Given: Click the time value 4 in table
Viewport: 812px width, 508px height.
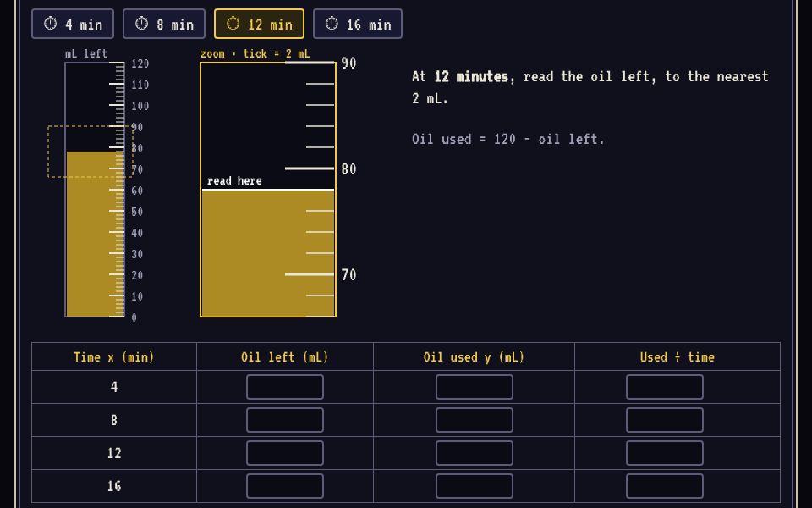Looking at the screenshot, I should [x=114, y=387].
